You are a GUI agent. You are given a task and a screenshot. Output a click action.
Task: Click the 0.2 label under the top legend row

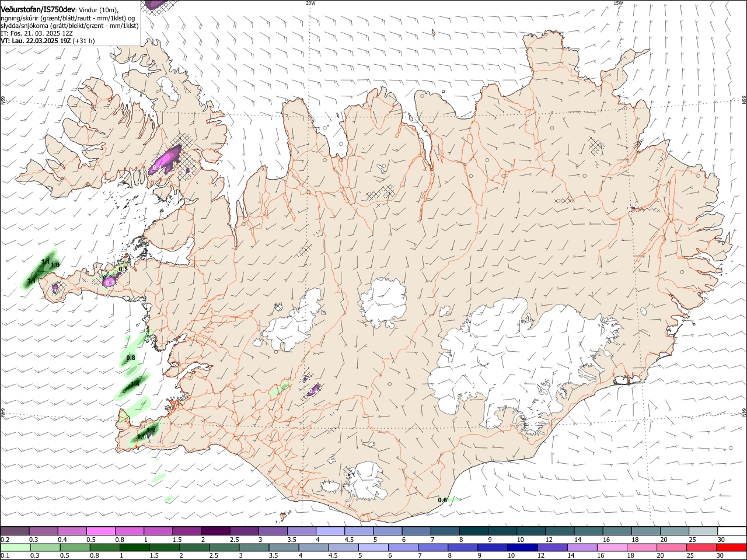tap(5, 540)
